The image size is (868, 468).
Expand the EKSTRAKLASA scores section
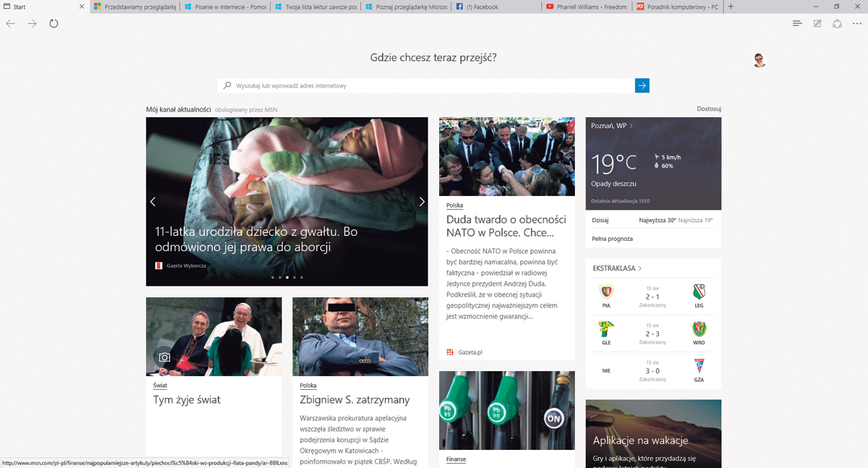617,268
